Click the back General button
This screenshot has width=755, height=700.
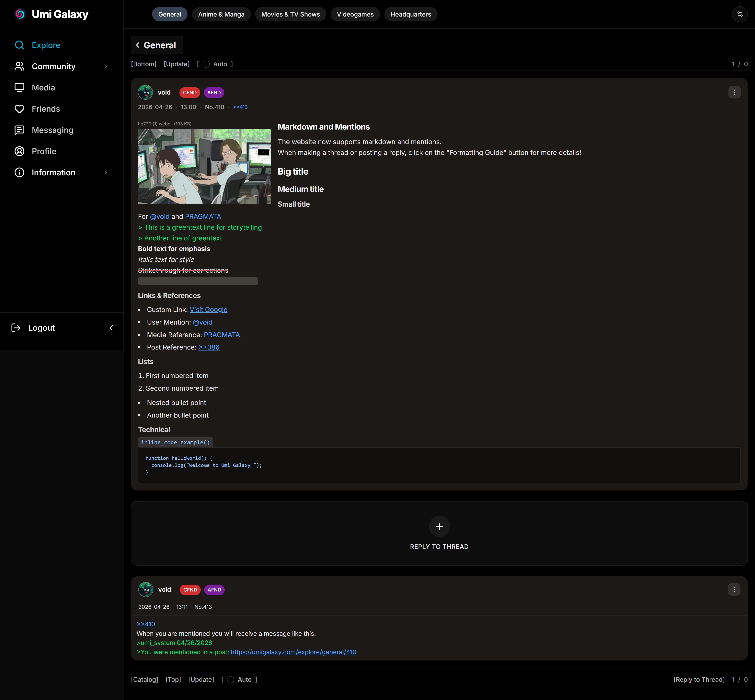coord(157,45)
